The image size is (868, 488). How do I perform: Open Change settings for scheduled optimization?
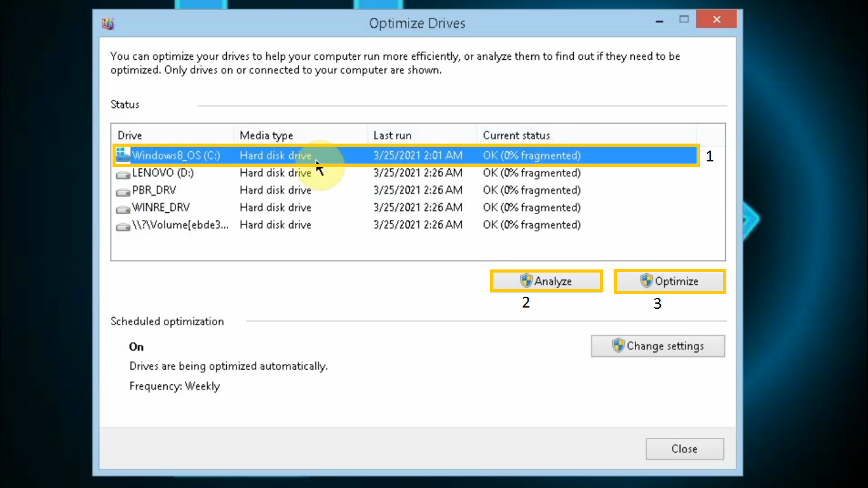point(658,346)
